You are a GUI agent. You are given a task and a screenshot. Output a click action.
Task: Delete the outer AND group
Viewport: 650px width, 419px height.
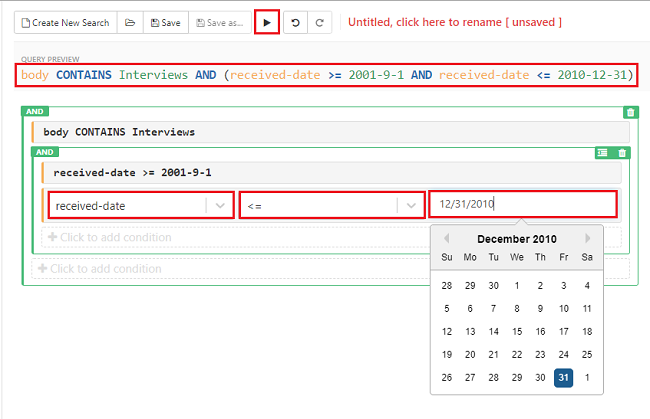pyautogui.click(x=631, y=112)
